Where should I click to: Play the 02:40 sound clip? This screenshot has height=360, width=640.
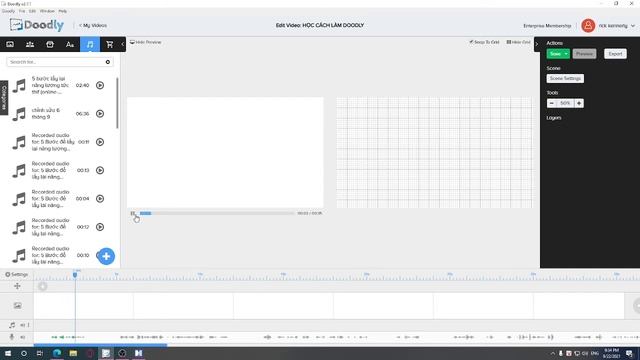click(x=100, y=85)
